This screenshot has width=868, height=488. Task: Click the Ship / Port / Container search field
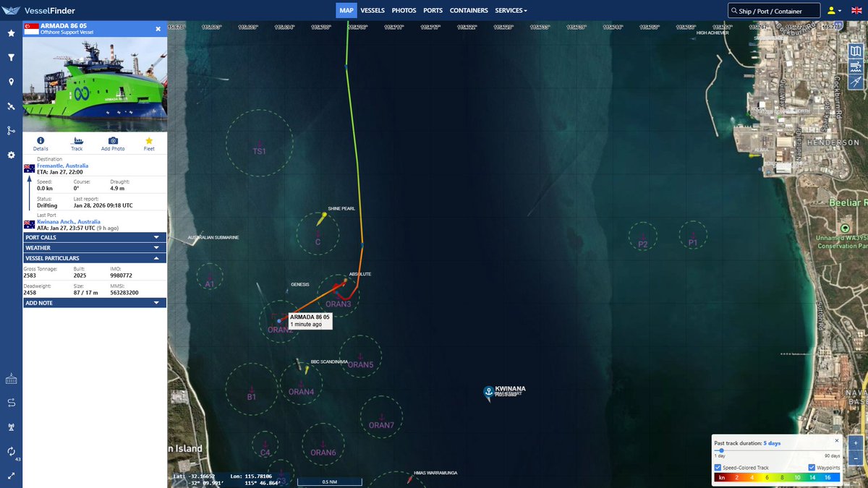click(x=775, y=11)
